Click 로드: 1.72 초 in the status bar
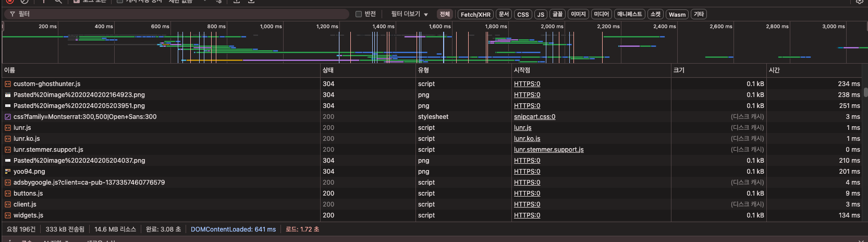 tap(302, 229)
